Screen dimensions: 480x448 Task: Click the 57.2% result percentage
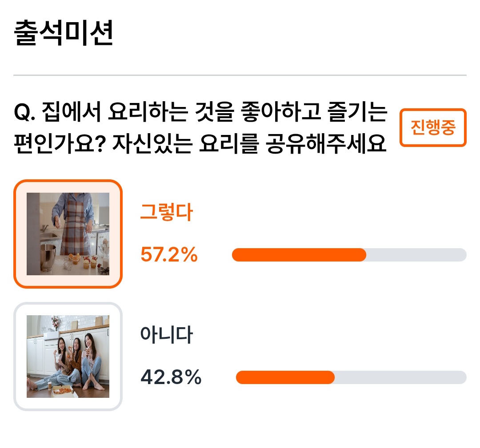click(169, 255)
